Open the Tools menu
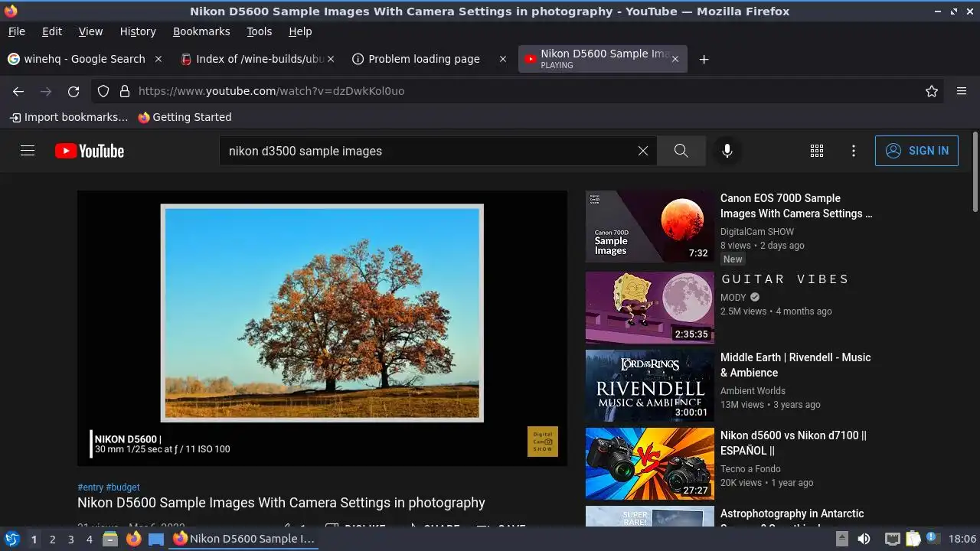The width and height of the screenshot is (980, 551). 260,31
